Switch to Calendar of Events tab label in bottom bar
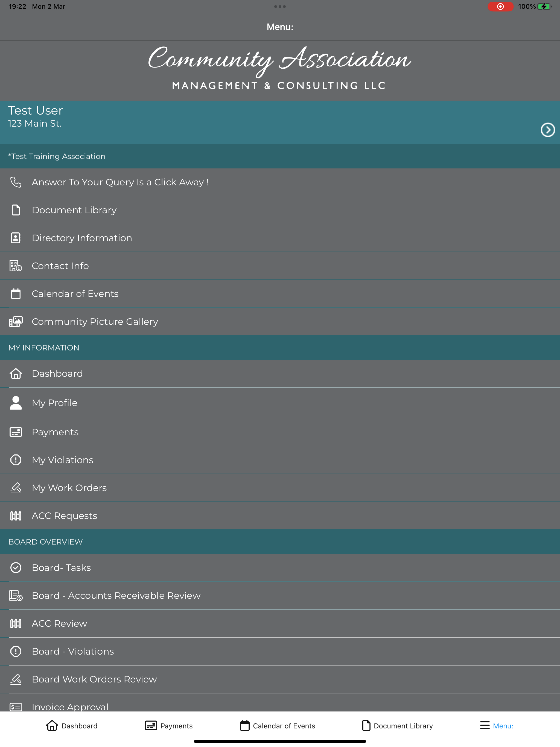The image size is (560, 747). pos(284,726)
